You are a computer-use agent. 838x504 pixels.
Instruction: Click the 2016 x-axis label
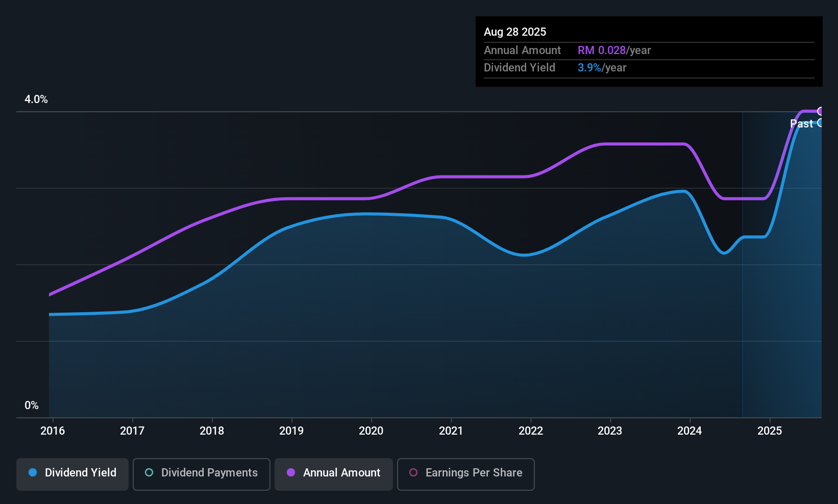pyautogui.click(x=53, y=431)
